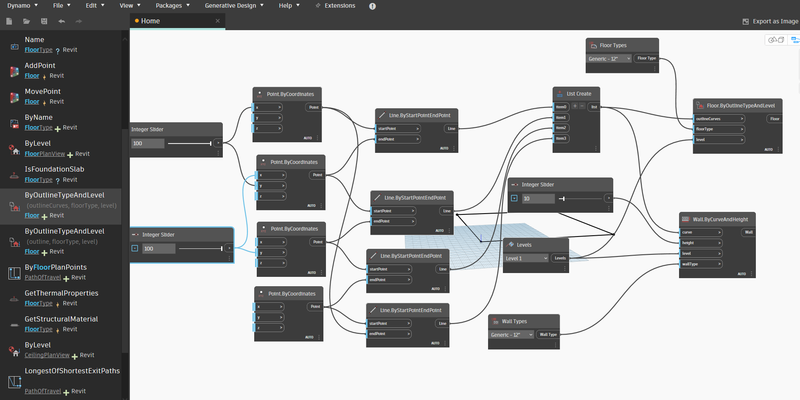Click the slider track of selected Integer Slider

tap(201, 248)
